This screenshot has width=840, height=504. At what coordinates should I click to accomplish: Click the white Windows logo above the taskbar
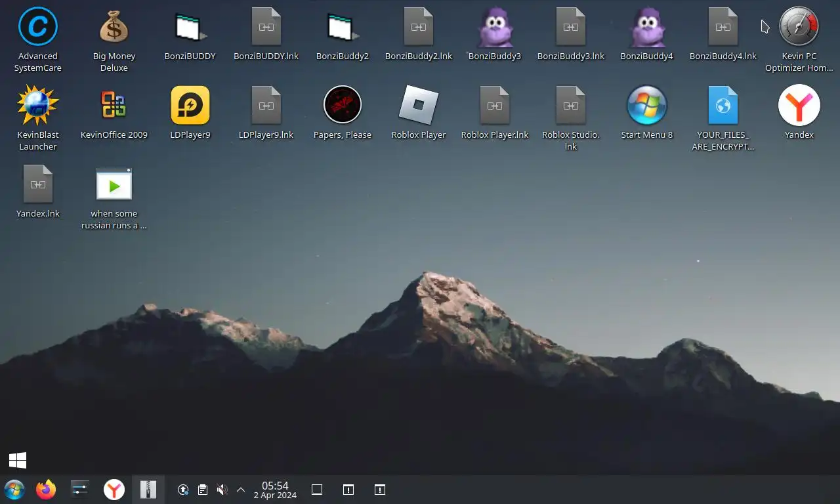coord(18,460)
